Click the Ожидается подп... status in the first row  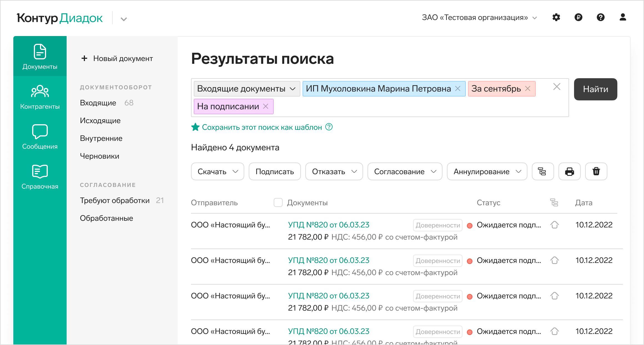[509, 225]
